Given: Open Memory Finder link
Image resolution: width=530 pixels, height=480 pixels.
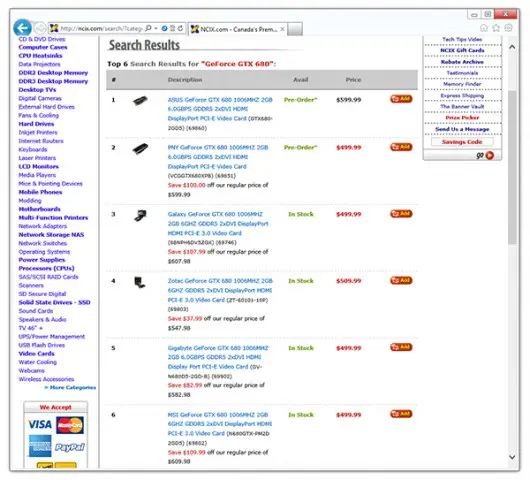Looking at the screenshot, I should tap(462, 84).
